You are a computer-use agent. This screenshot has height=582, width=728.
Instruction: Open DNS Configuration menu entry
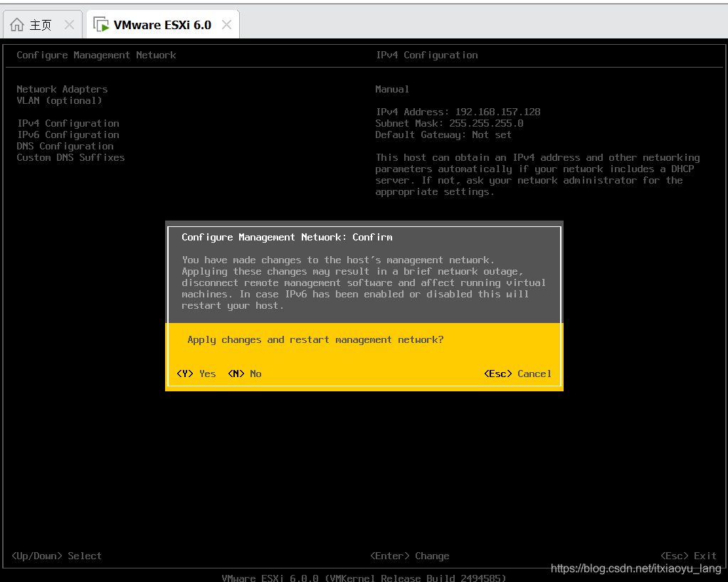[x=65, y=146]
